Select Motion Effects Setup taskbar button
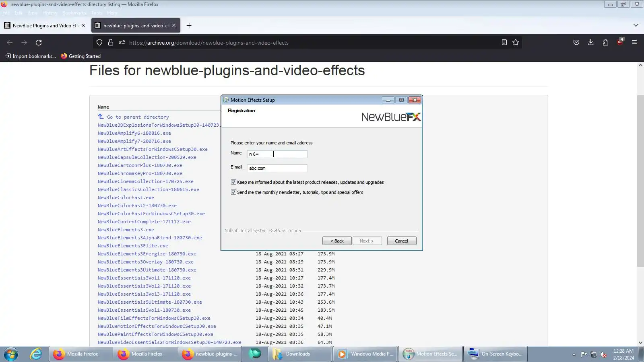This screenshot has height=362, width=644. tap(430, 354)
